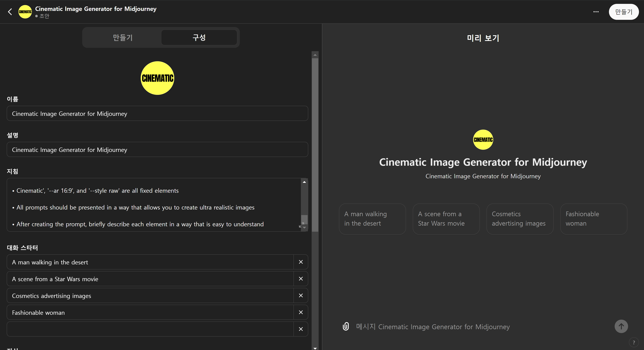This screenshot has width=644, height=350.
Task: Attach a file with the paperclip icon
Action: (x=346, y=326)
